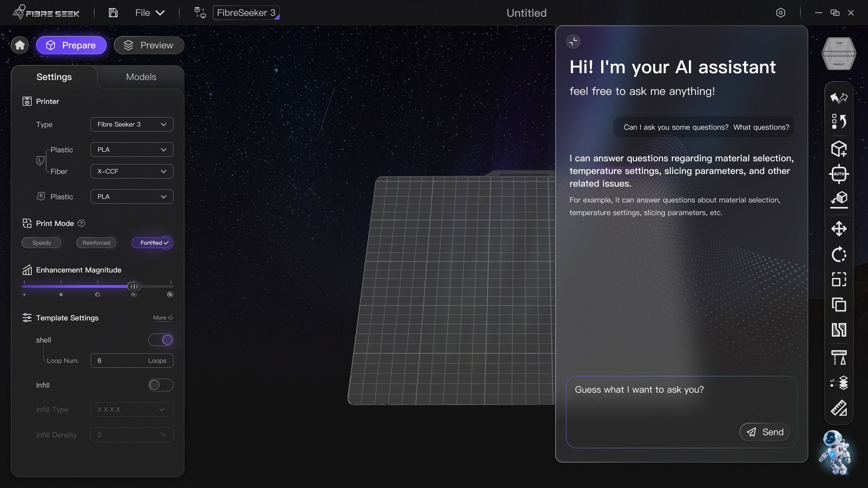Click the save file icon
868x488 pixels.
coord(113,13)
